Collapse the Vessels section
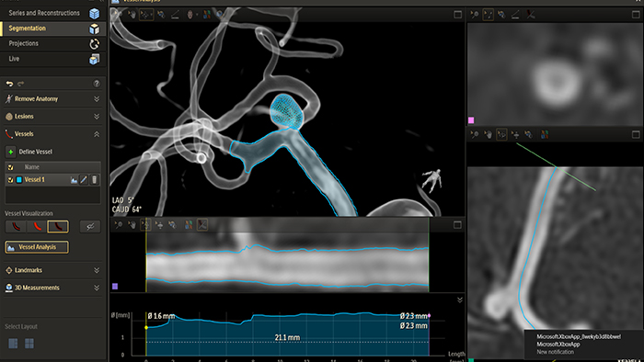 coord(97,134)
